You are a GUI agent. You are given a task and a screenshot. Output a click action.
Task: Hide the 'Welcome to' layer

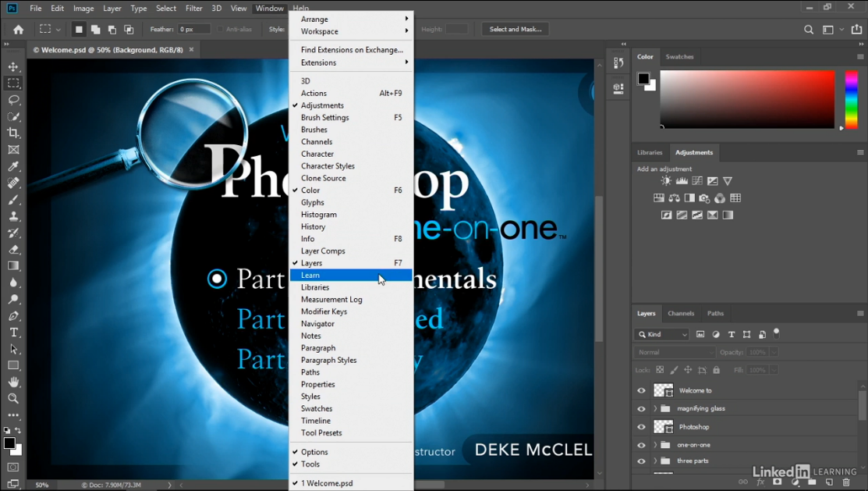pyautogui.click(x=641, y=391)
